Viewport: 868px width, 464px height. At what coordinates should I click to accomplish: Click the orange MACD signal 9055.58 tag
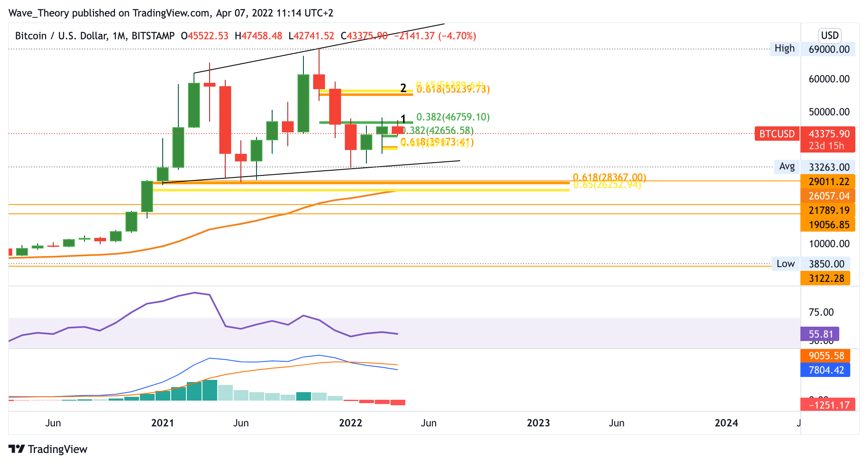826,356
